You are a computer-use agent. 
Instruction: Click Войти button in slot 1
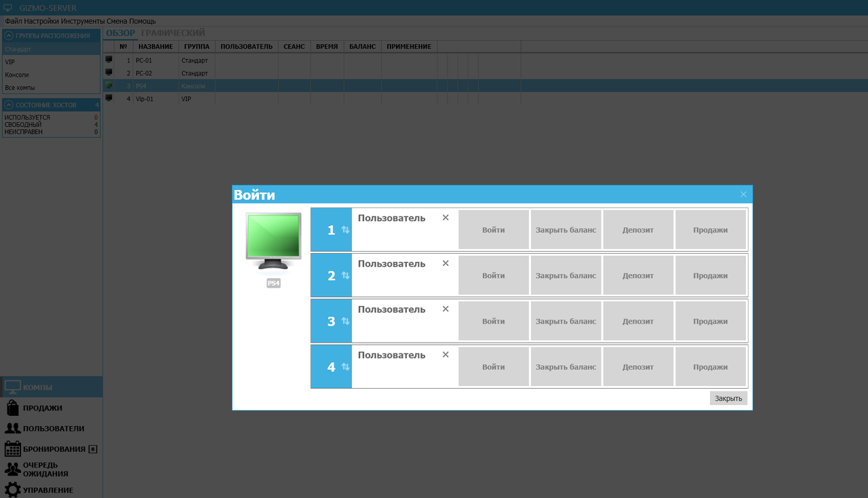494,230
